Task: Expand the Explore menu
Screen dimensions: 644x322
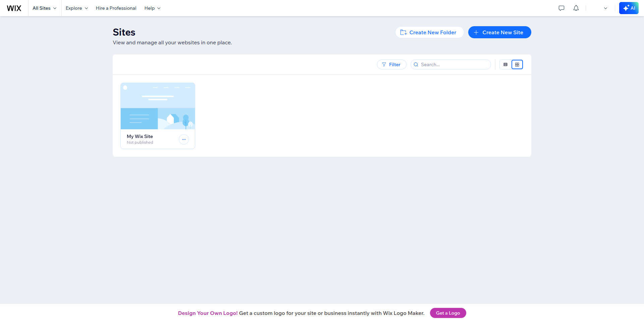Action: point(76,8)
